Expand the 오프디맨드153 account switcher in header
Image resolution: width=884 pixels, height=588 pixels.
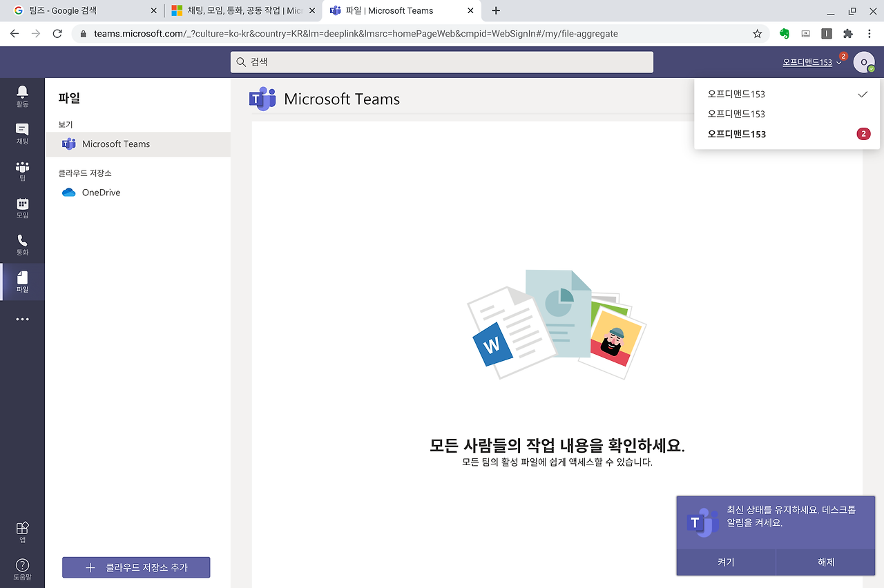[812, 62]
